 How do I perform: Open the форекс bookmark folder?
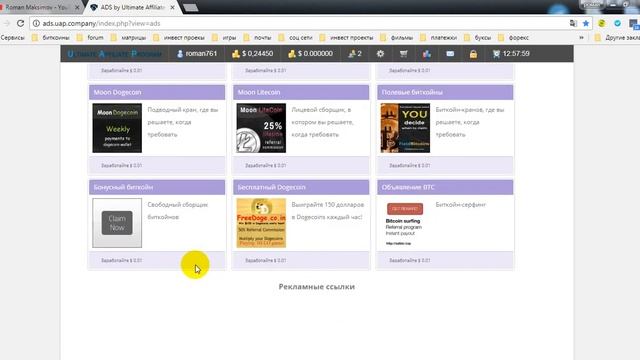click(514, 38)
